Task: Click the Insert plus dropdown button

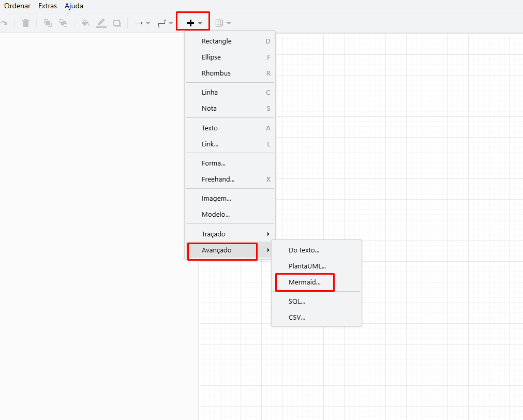Action: pos(193,23)
